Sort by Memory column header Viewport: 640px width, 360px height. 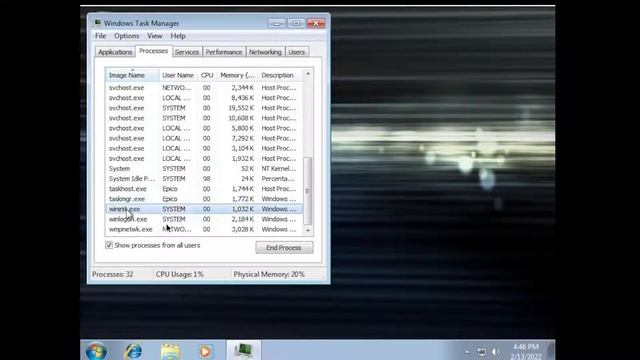pos(237,75)
